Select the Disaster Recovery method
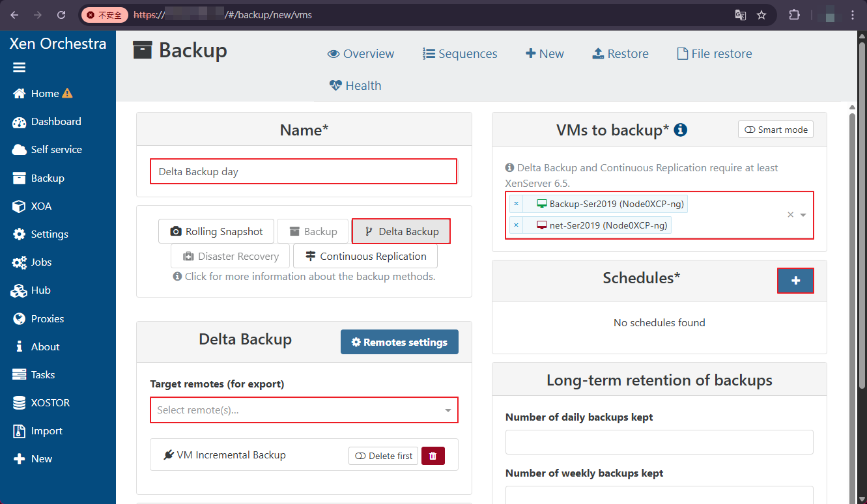Screen dimensions: 867x504 point(231,256)
